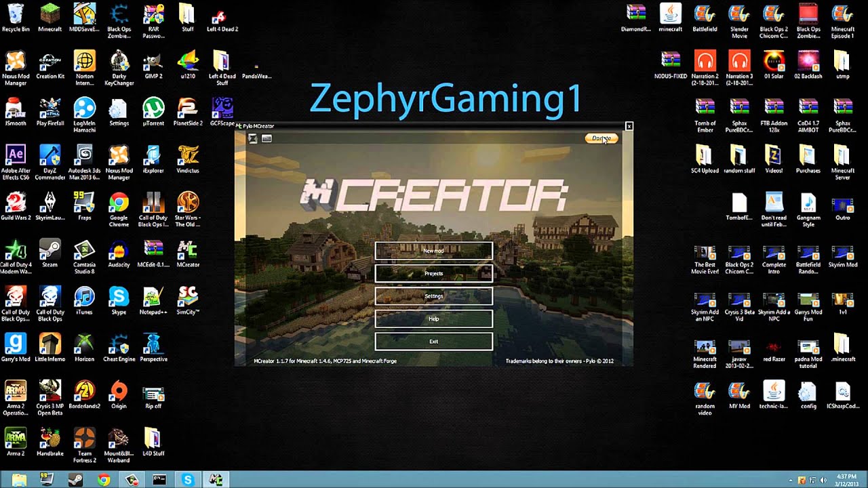Select the LogMeIn Hamachi icon
Viewport: 868px width, 488px height.
[84, 116]
